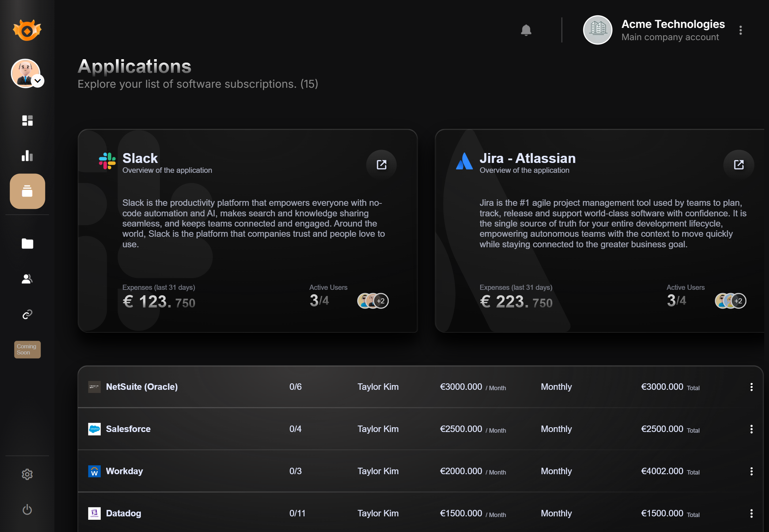Open the Datadog row options menu
The image size is (769, 532).
pyautogui.click(x=751, y=513)
